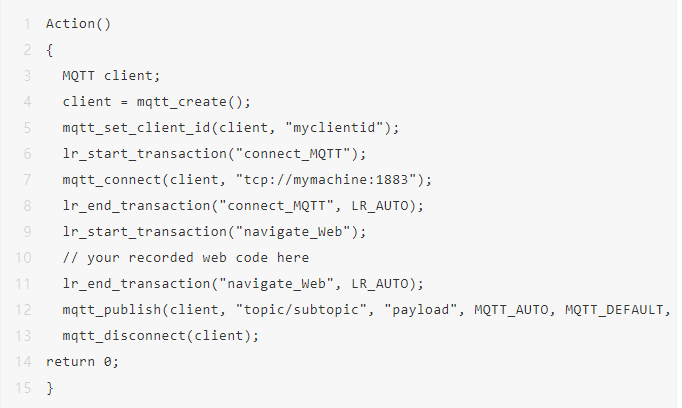
Task: Click line number 15 in the gutter
Action: (23, 387)
